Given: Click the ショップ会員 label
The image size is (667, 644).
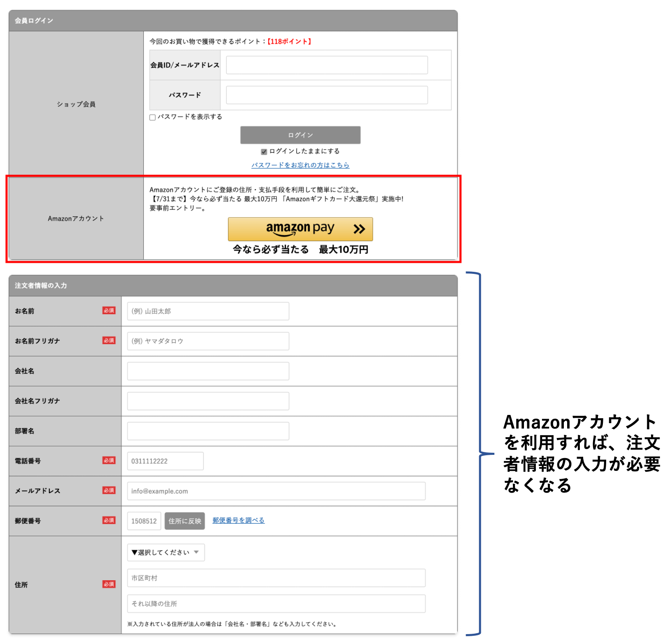Looking at the screenshot, I should (76, 104).
